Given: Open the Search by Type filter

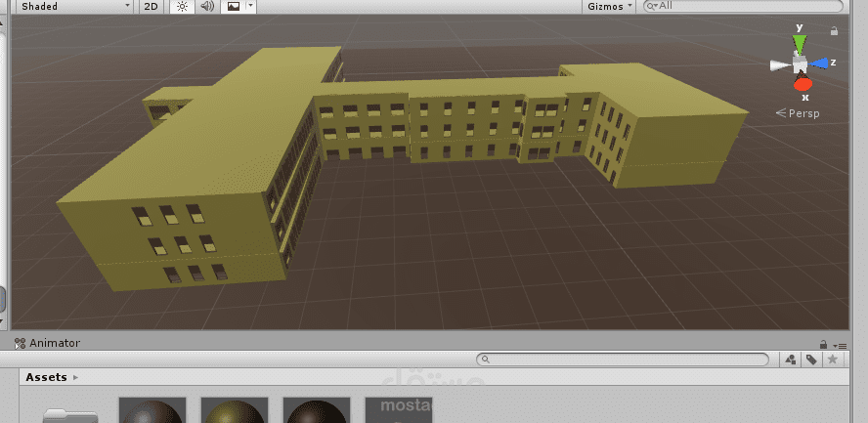Looking at the screenshot, I should [791, 360].
